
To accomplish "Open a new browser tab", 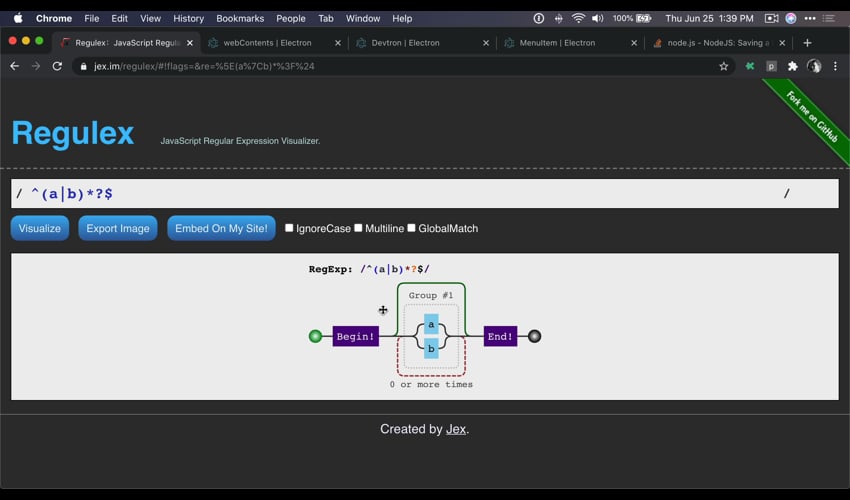I will pyautogui.click(x=807, y=43).
